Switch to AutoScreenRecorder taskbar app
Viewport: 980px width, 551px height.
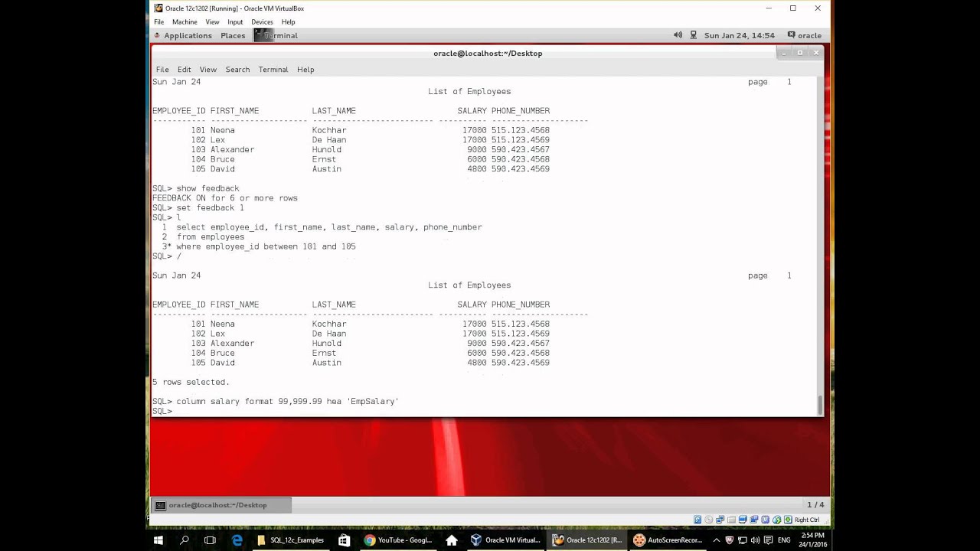[667, 540]
